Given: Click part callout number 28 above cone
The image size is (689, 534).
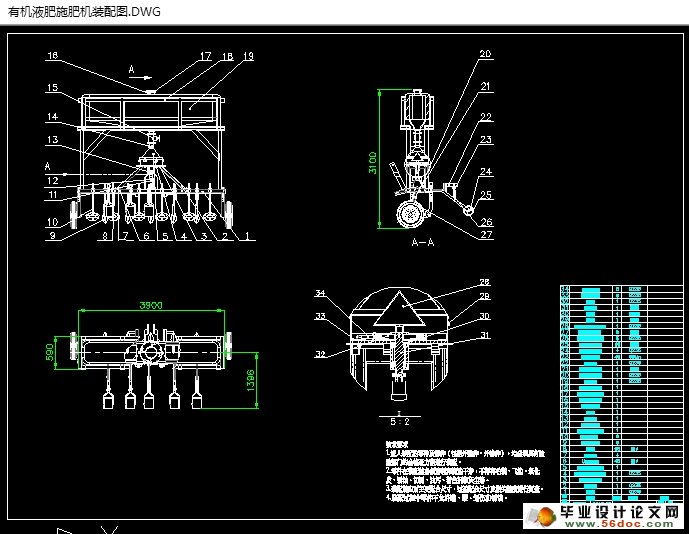Looking at the screenshot, I should pyautogui.click(x=484, y=283).
